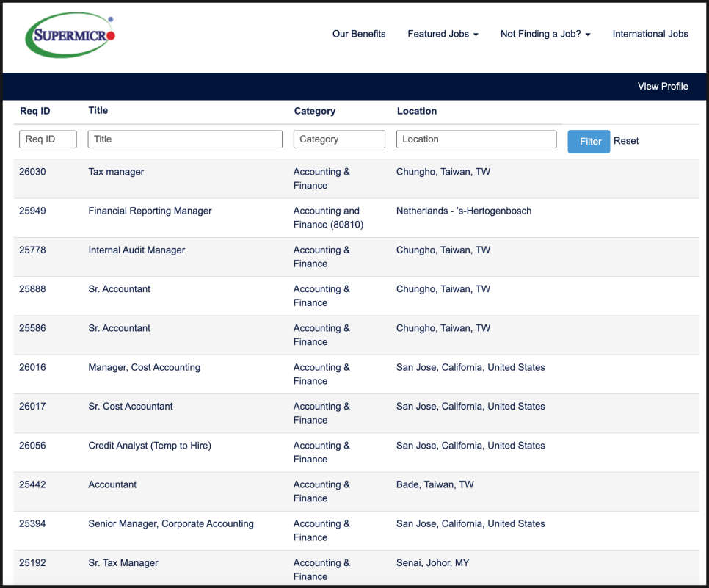
Task: Select Req ID 26056
Action: [x=32, y=446]
